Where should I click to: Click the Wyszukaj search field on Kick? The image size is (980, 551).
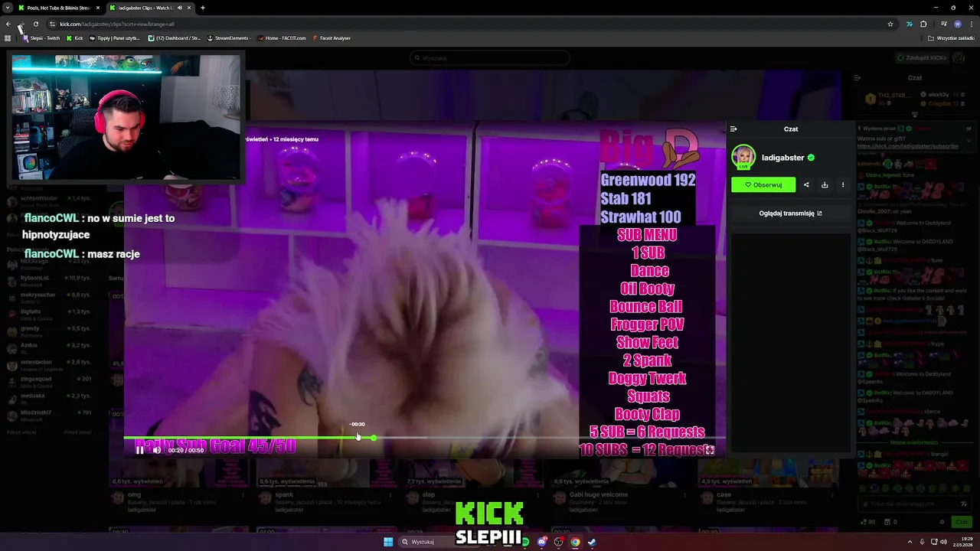489,57
